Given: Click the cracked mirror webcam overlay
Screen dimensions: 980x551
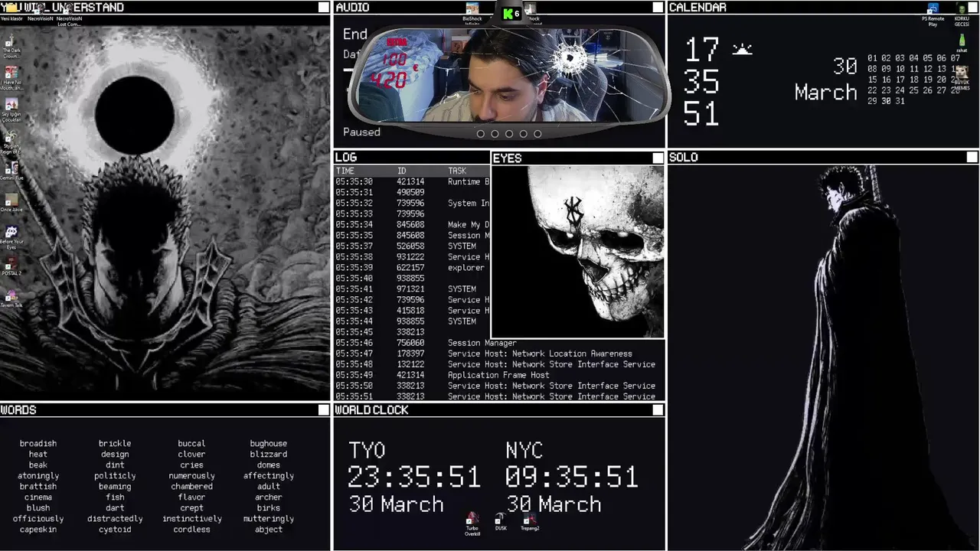Looking at the screenshot, I should (508, 77).
